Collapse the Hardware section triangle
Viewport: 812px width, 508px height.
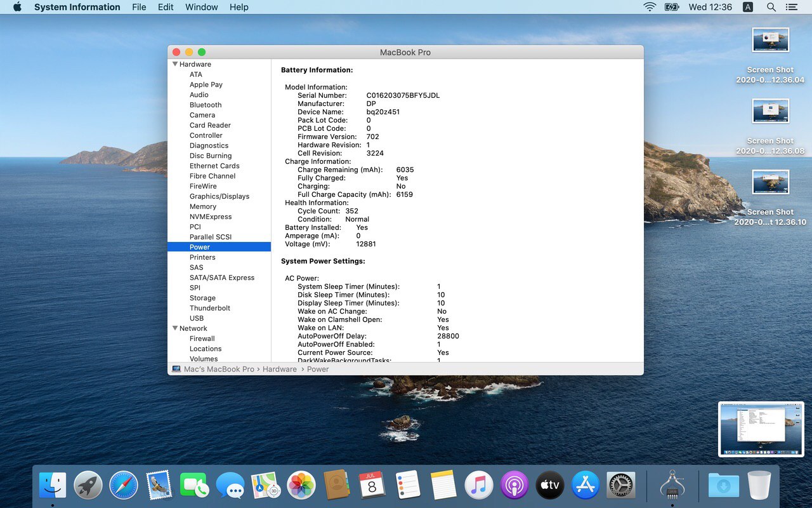coord(175,64)
